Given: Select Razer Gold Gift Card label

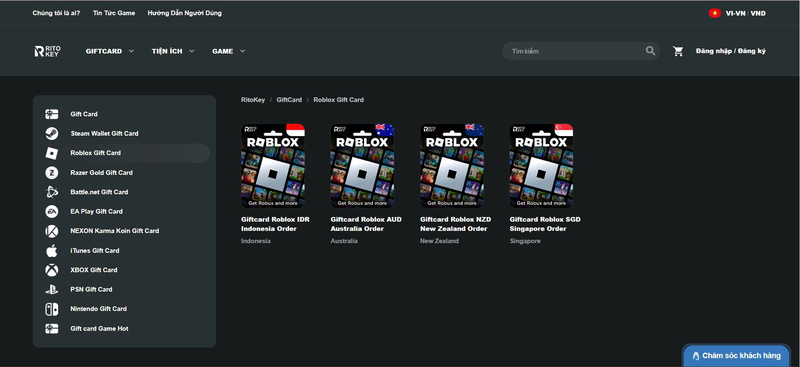Looking at the screenshot, I should point(102,173).
